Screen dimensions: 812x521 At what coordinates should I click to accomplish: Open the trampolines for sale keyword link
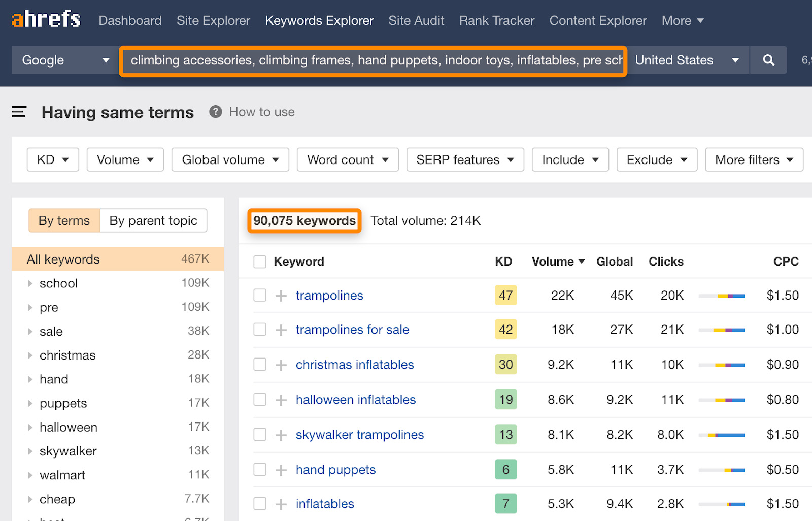[352, 329]
